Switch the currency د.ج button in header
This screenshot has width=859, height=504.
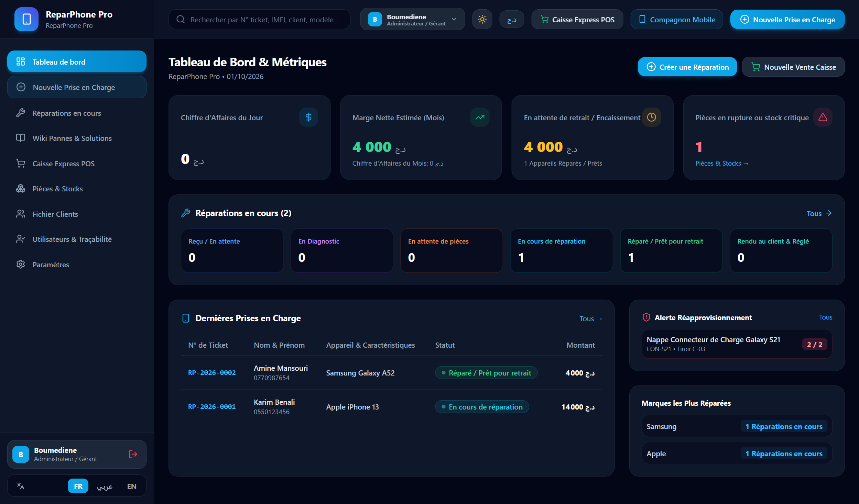coord(512,20)
